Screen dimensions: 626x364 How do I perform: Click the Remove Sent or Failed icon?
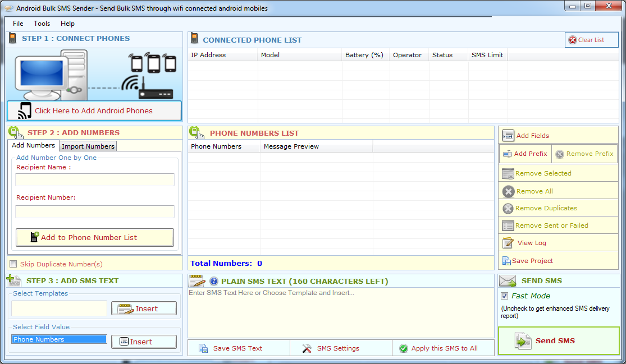(x=508, y=225)
